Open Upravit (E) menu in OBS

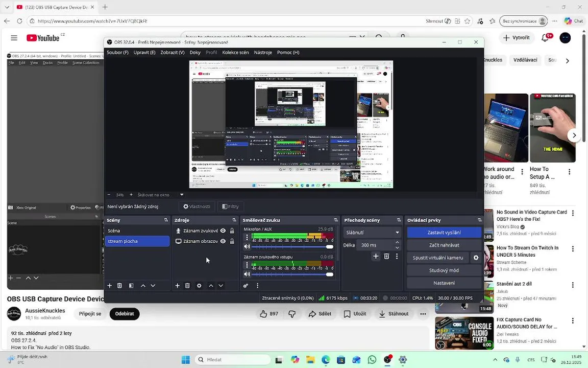pos(144,53)
